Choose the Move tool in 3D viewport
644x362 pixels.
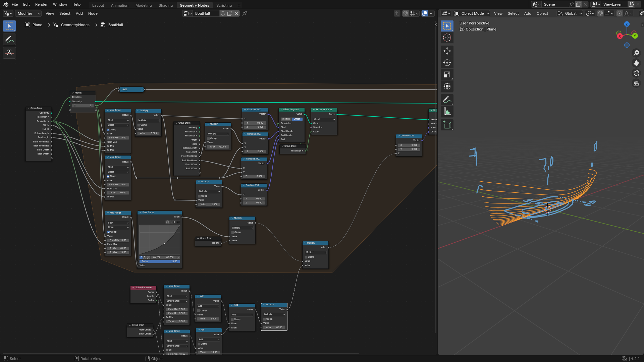tap(447, 51)
